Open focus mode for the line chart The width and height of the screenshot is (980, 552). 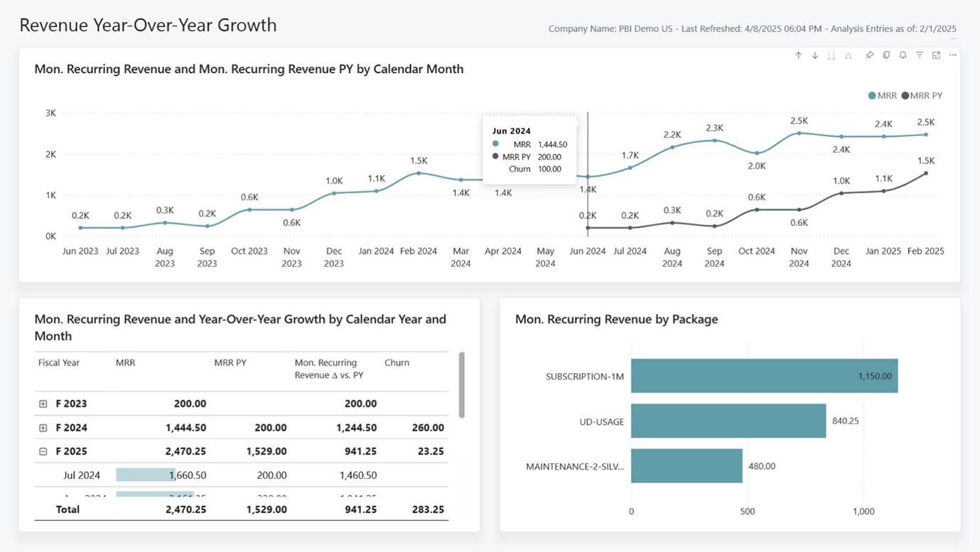pyautogui.click(x=936, y=55)
